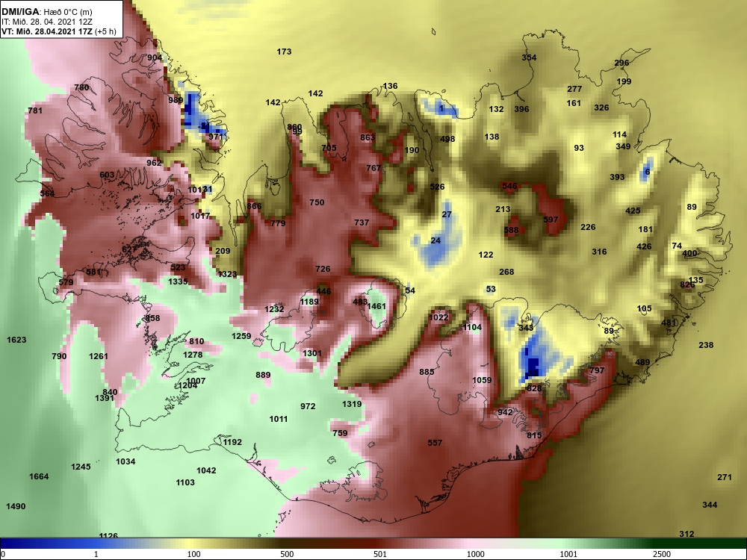Click the value 737
747x560 pixels.
click(x=362, y=223)
